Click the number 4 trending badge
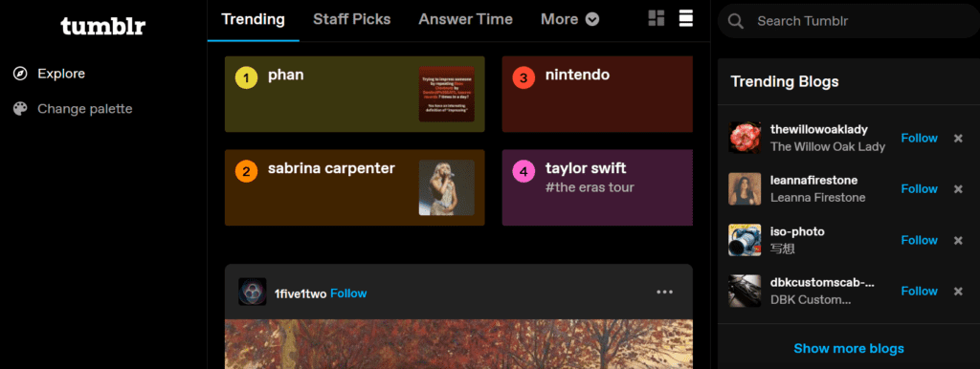Screen dimensions: 980x369 (x=523, y=171)
